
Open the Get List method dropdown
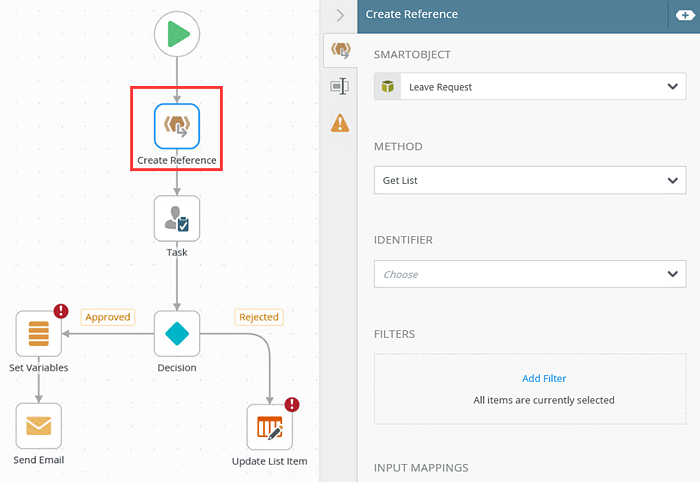[x=530, y=180]
